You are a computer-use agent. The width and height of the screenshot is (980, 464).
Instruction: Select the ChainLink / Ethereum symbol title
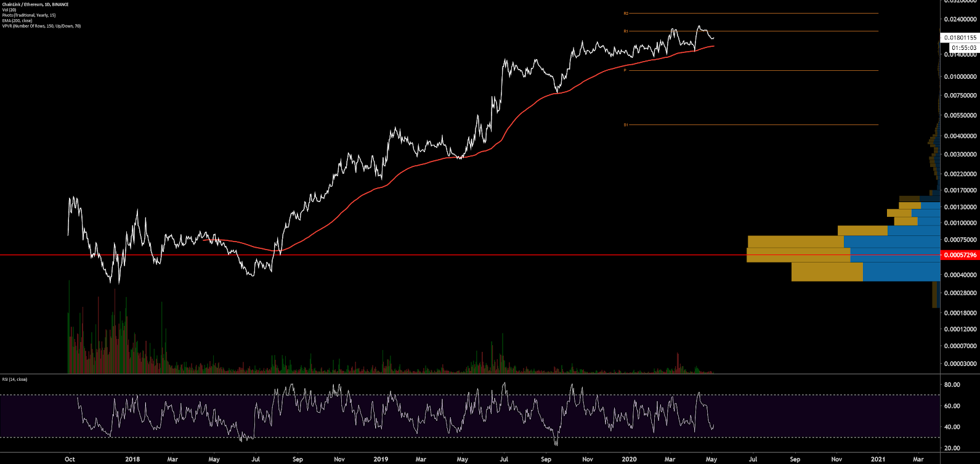pyautogui.click(x=36, y=4)
